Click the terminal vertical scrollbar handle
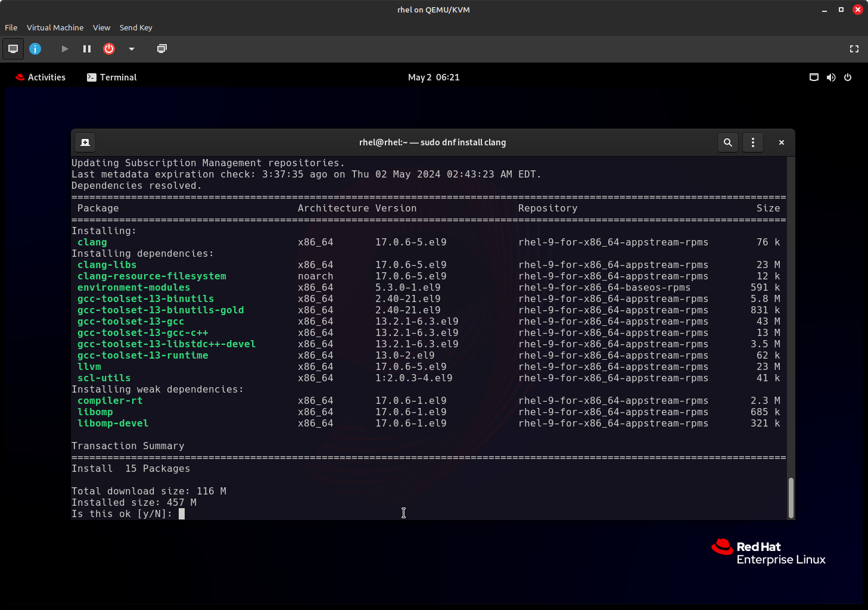Image resolution: width=868 pixels, height=610 pixels. coord(791,497)
